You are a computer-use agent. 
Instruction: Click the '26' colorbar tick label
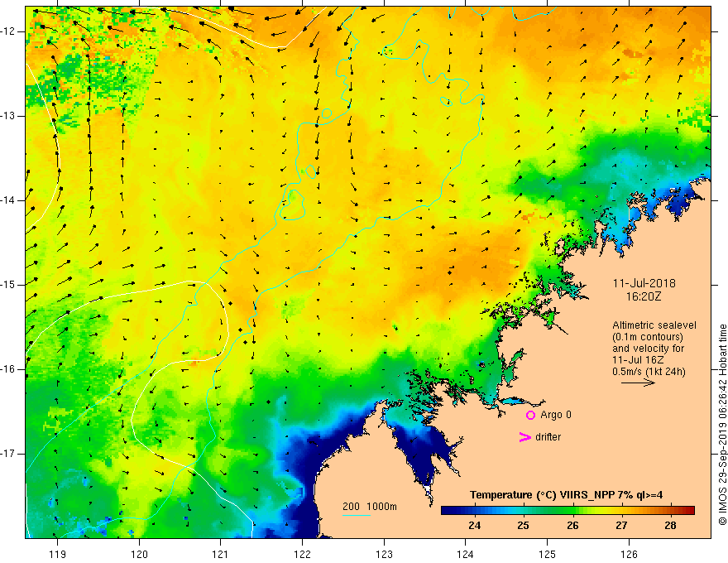572,526
